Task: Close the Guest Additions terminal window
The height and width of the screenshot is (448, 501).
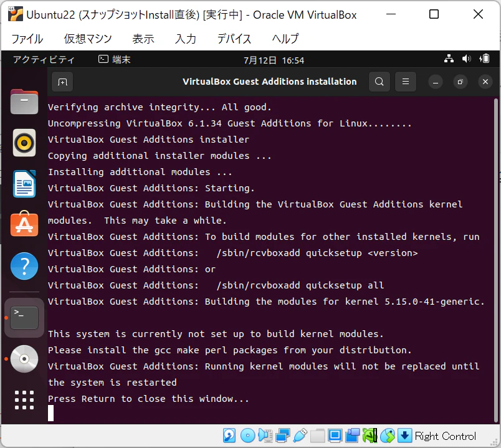Action: [x=485, y=82]
